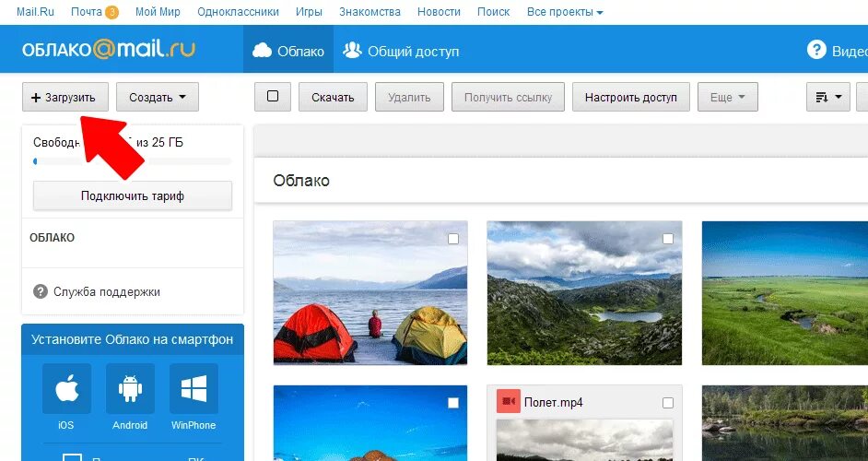Click the storage usage progress bar
Viewport: 868px width, 461px height.
133,161
